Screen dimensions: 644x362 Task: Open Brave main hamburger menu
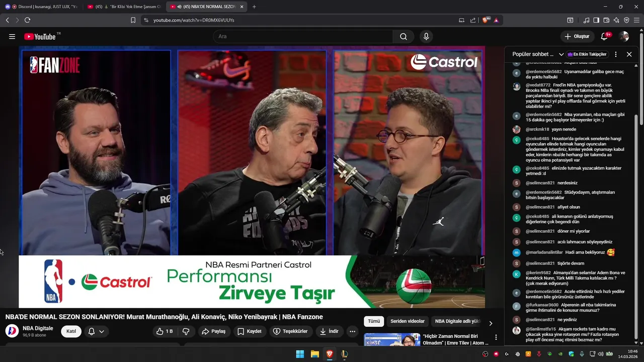point(636,20)
